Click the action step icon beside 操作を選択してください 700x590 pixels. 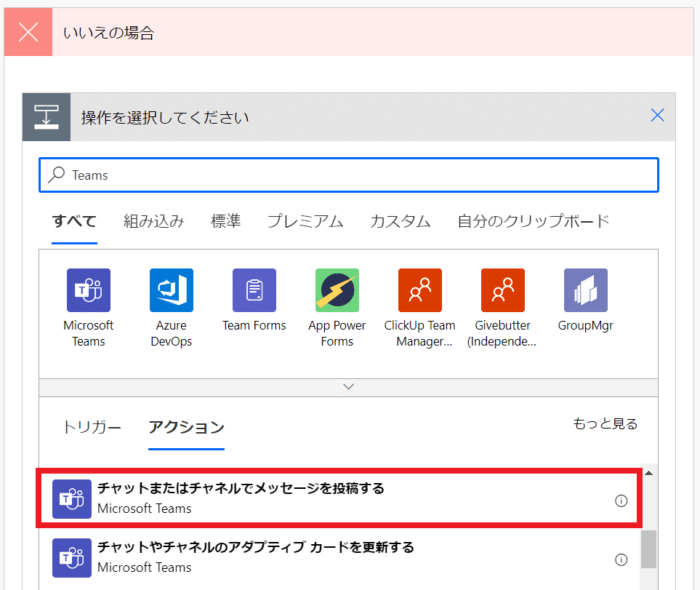pyautogui.click(x=47, y=117)
